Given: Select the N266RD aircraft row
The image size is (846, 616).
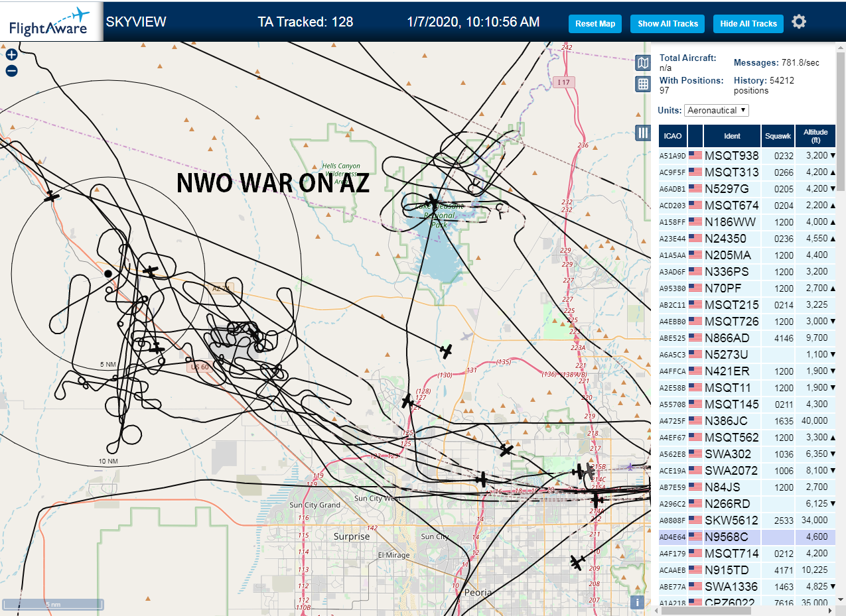Looking at the screenshot, I should (748, 504).
